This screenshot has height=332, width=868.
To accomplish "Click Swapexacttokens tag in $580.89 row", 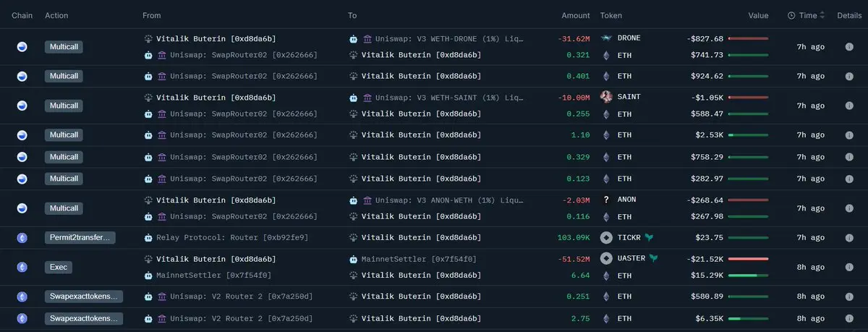I will [x=84, y=297].
